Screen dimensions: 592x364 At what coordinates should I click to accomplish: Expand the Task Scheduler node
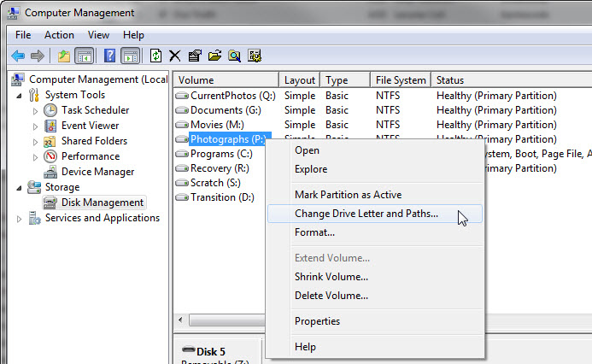point(35,111)
